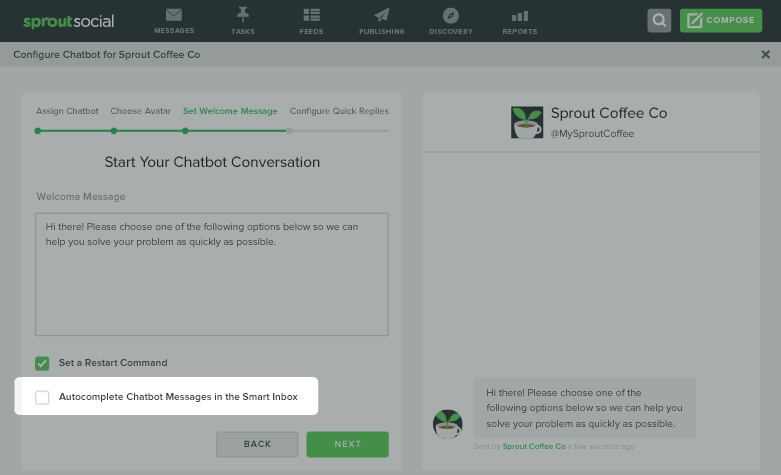Click the Back button

[257, 444]
